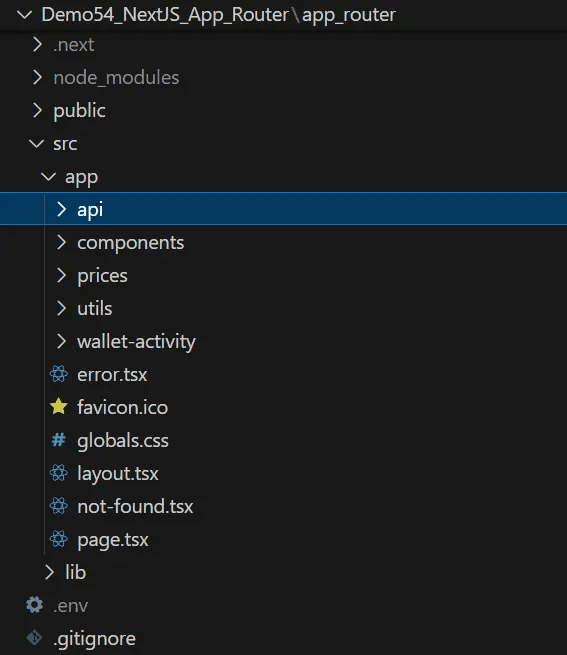Open the wallet-activity folder
The image size is (567, 655).
[x=136, y=341]
